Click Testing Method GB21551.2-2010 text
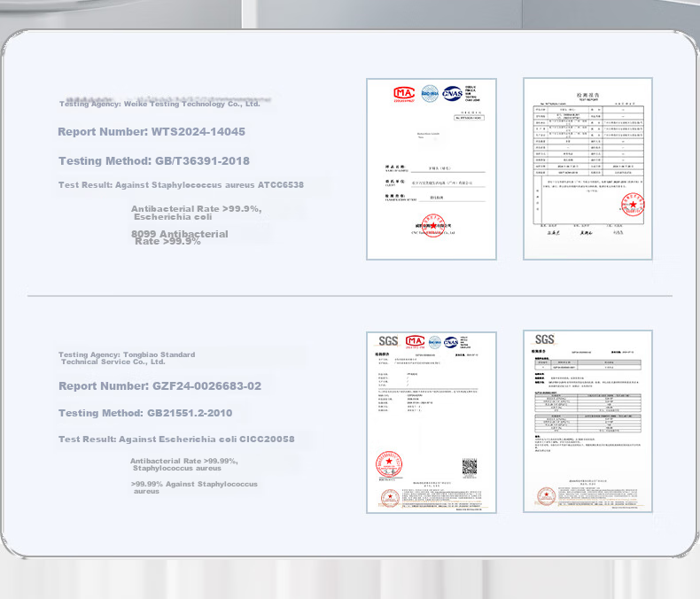Screen dimensions: 700x599 (x=145, y=413)
